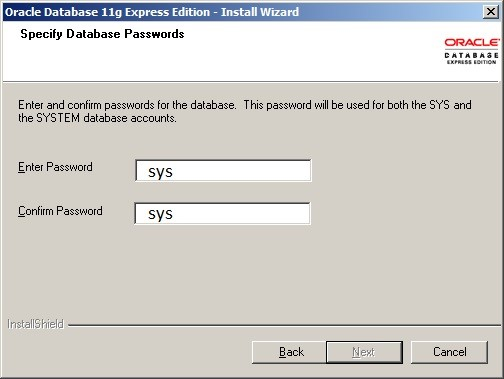The height and width of the screenshot is (379, 504).
Task: Click the Next button
Action: pos(364,352)
